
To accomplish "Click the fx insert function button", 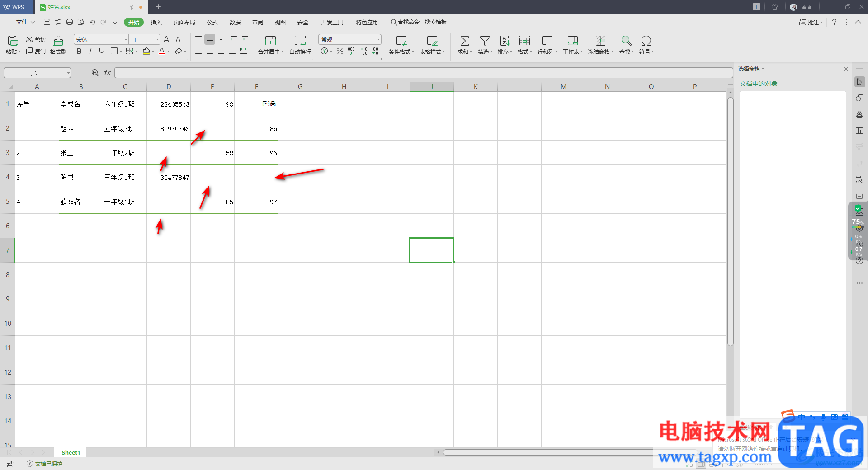I will click(107, 72).
